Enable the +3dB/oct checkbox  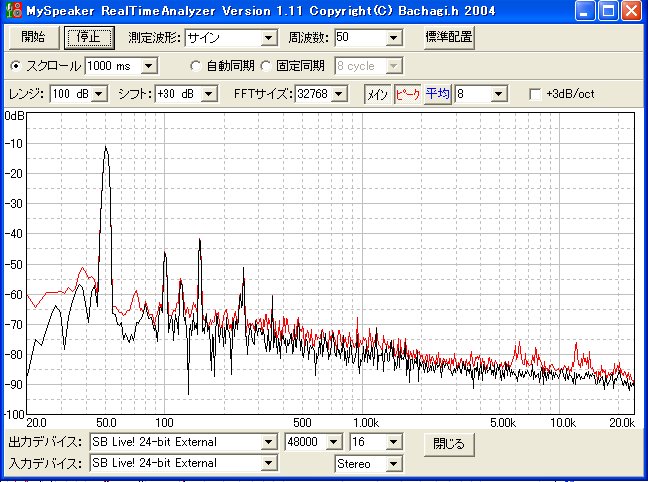(536, 94)
